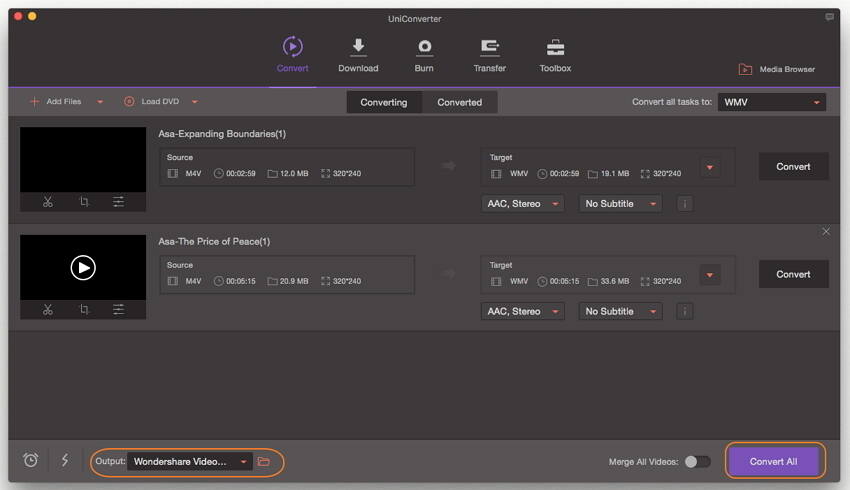The width and height of the screenshot is (850, 490).
Task: Click the Add Files plus button
Action: click(x=34, y=101)
